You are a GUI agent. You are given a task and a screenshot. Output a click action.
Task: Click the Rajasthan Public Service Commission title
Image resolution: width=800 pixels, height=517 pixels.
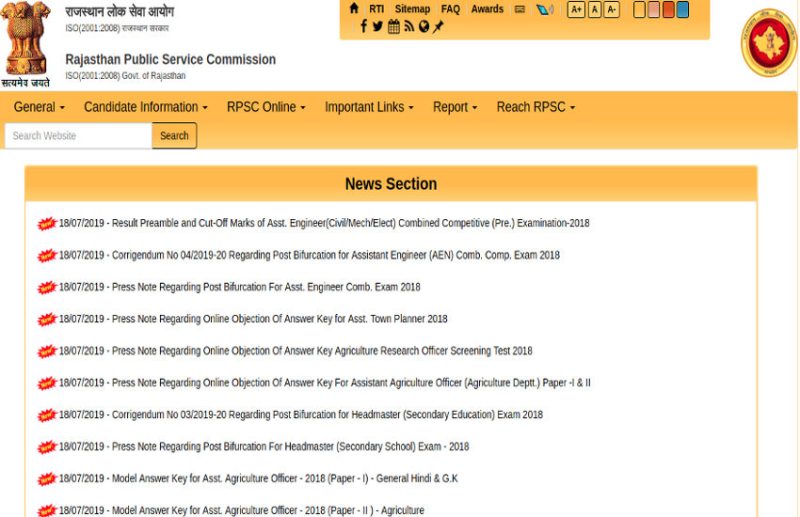[170, 59]
